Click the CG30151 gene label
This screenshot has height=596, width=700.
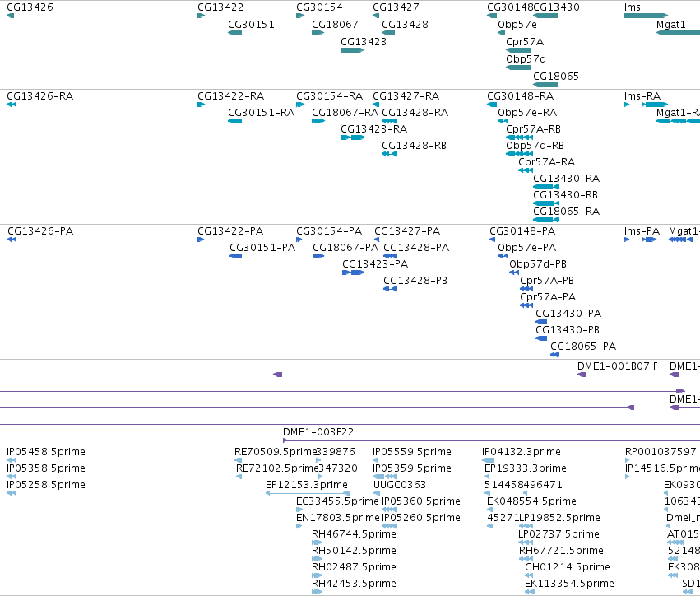(x=251, y=25)
